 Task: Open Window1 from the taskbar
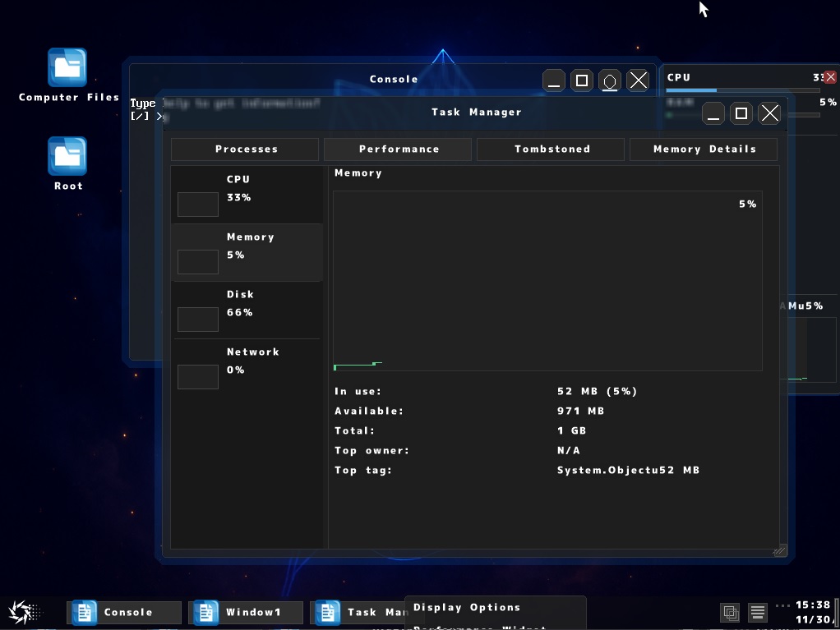(x=245, y=612)
